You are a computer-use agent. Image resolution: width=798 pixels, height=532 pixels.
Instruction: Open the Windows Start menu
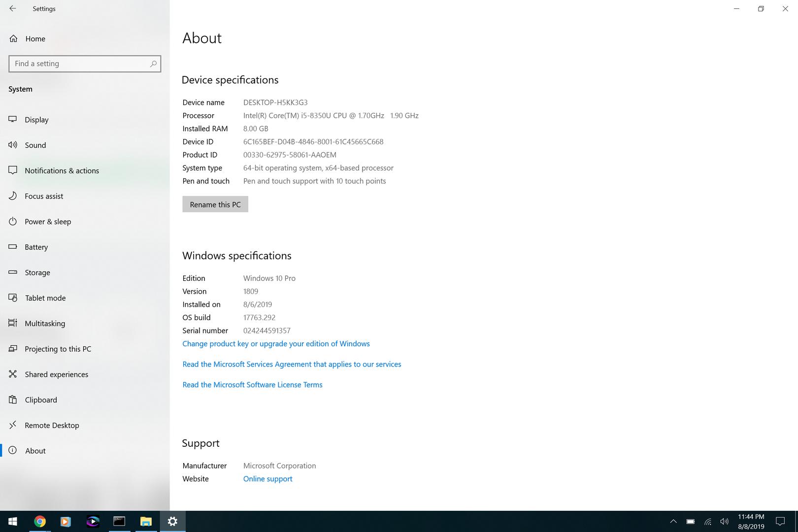click(13, 521)
